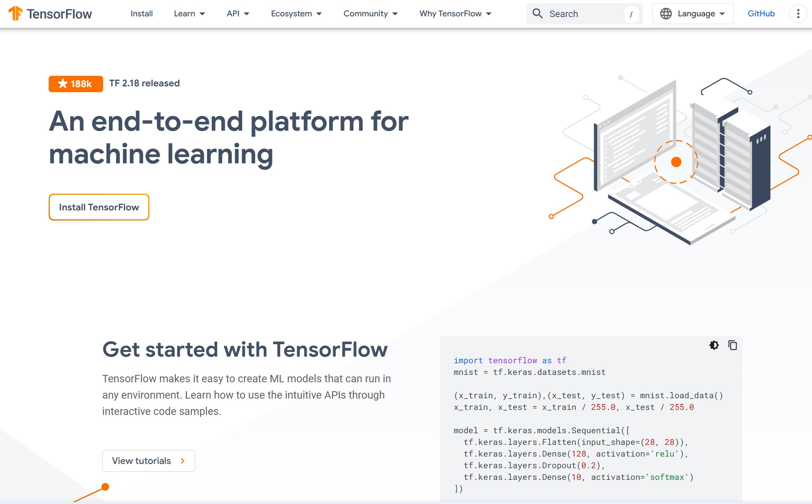The height and width of the screenshot is (504, 812).
Task: Expand the Why TensorFlow dropdown
Action: click(x=455, y=14)
